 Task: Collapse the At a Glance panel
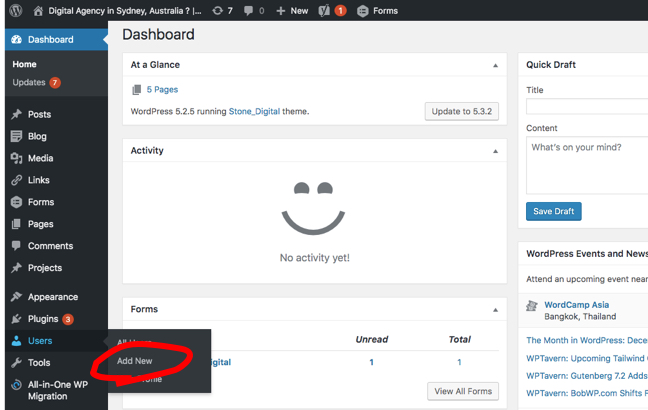click(495, 65)
